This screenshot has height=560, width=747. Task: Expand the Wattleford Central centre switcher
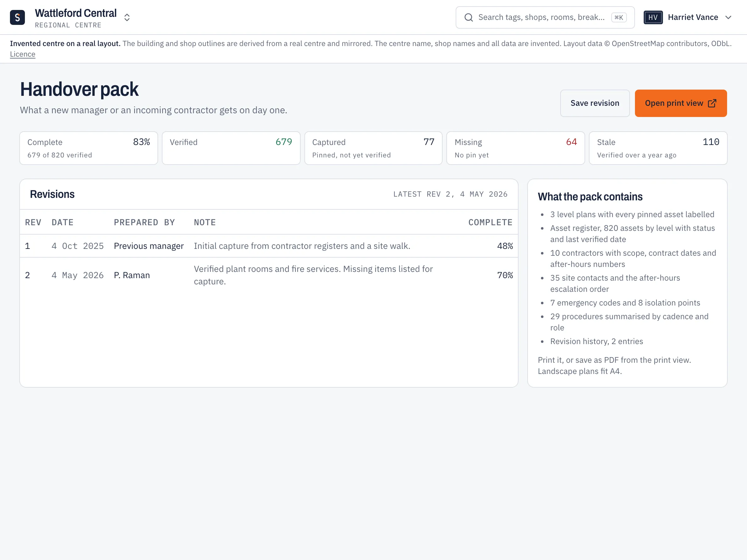coord(127,17)
